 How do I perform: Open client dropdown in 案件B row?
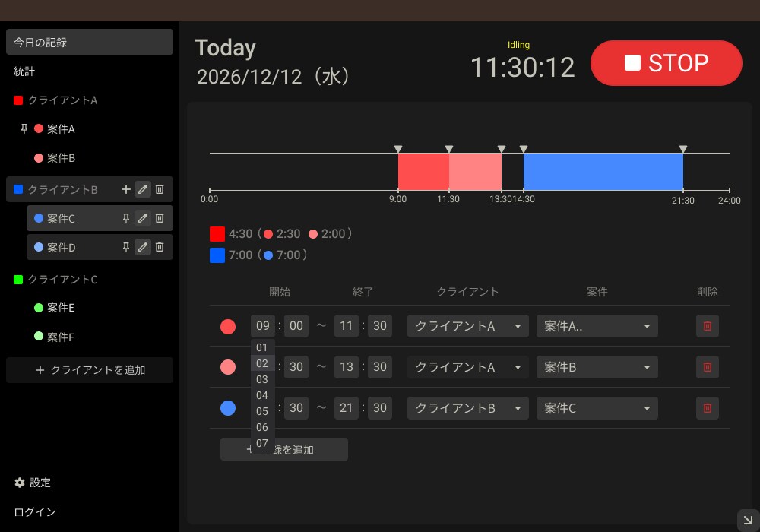tap(467, 367)
